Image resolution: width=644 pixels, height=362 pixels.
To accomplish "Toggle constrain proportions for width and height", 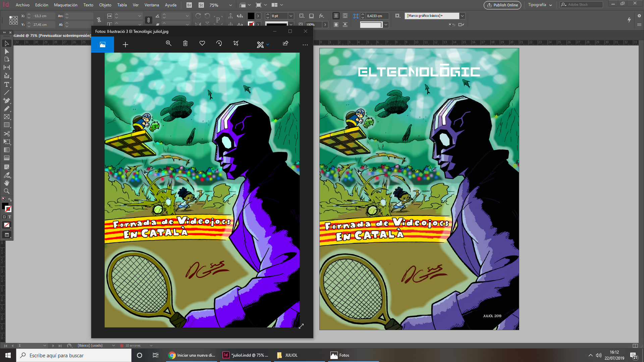I will pyautogui.click(x=99, y=20).
